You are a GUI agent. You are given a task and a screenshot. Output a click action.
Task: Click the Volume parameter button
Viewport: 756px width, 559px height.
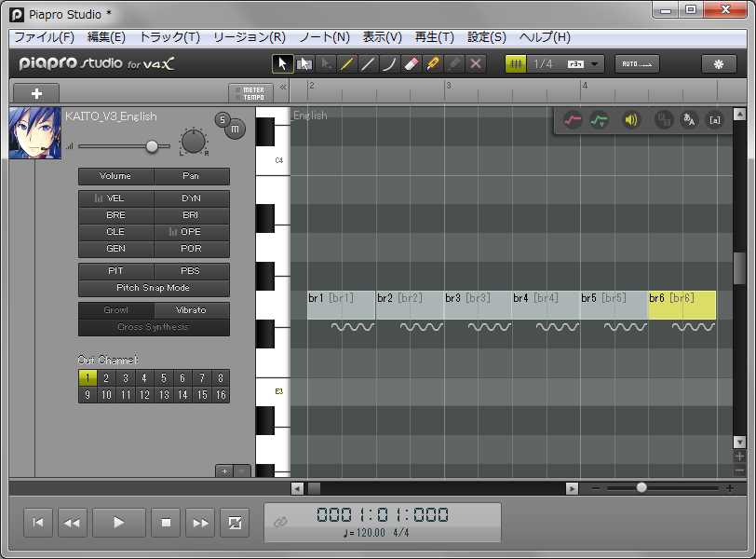point(115,176)
